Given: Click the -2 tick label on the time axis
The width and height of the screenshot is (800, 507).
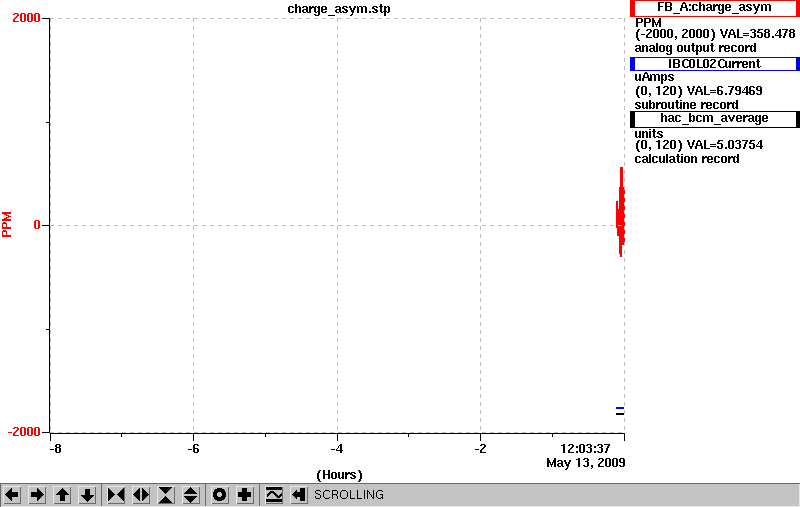Looking at the screenshot, I should pyautogui.click(x=481, y=449).
